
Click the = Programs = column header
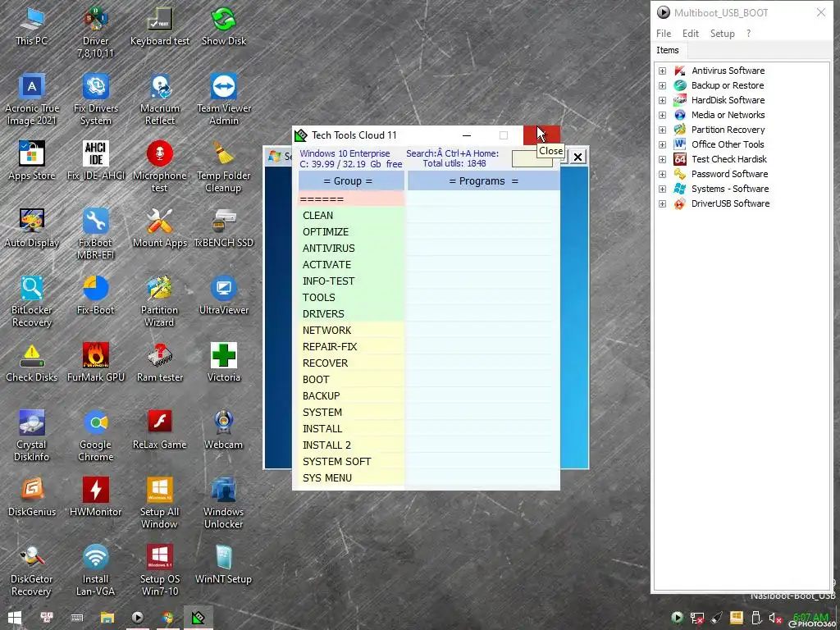click(483, 181)
